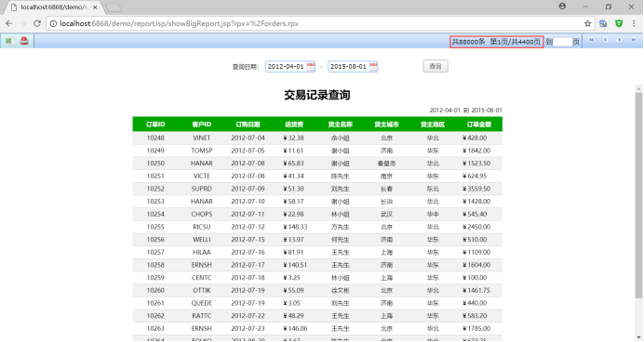Viewport: 644px width, 342px height.
Task: Open the end date calendar picker
Action: [373, 66]
